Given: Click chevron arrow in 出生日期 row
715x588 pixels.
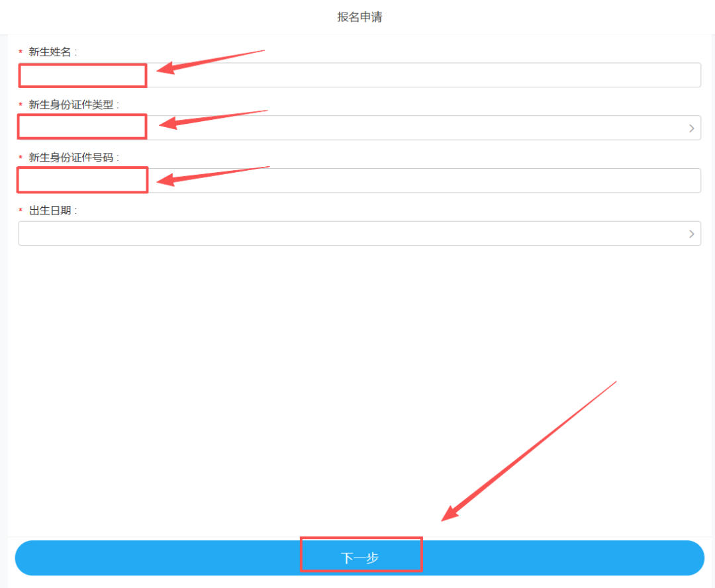Looking at the screenshot, I should coord(691,234).
